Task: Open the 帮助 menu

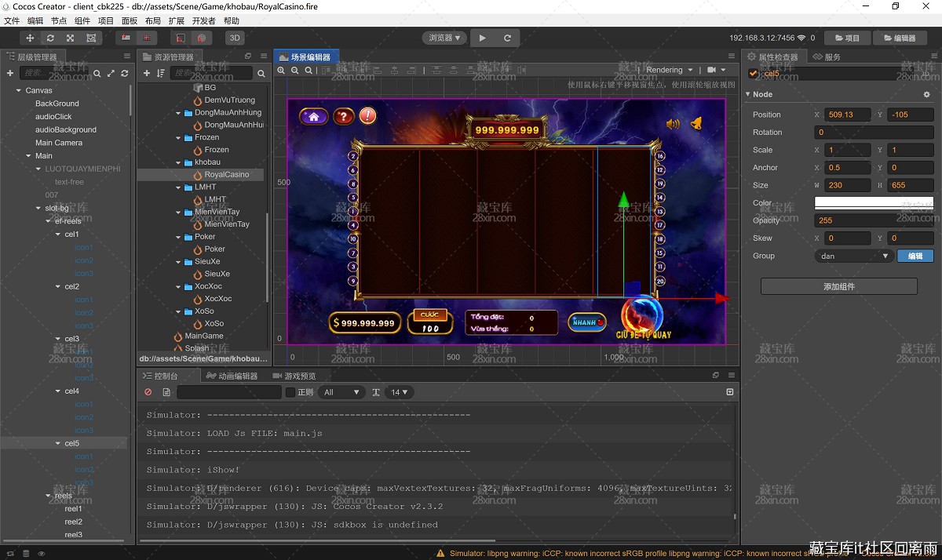Action: point(232,21)
